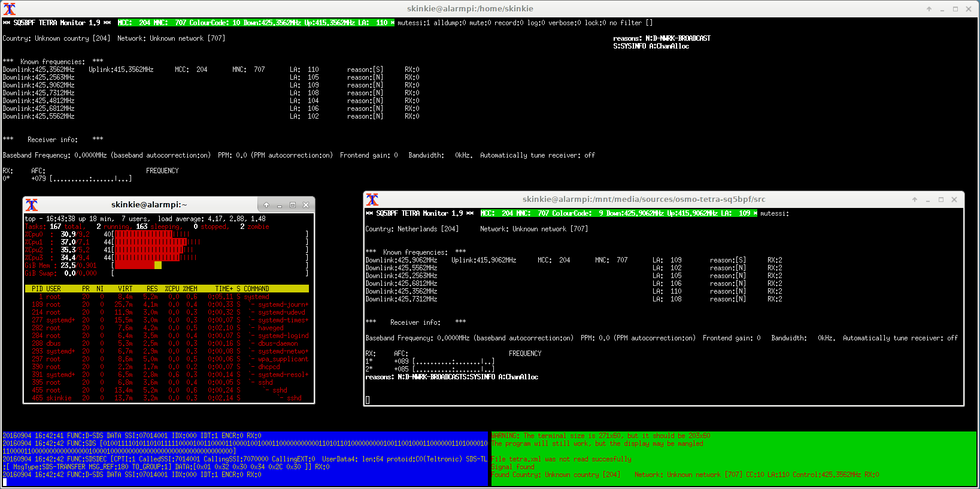Click 'lock:0' in the main window status line
Image resolution: width=980 pixels, height=489 pixels.
click(595, 23)
